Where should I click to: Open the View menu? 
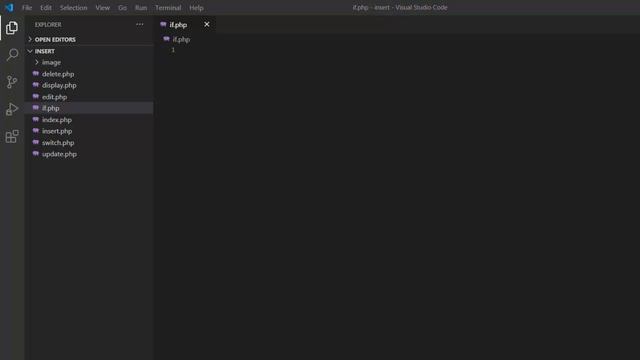pyautogui.click(x=102, y=8)
